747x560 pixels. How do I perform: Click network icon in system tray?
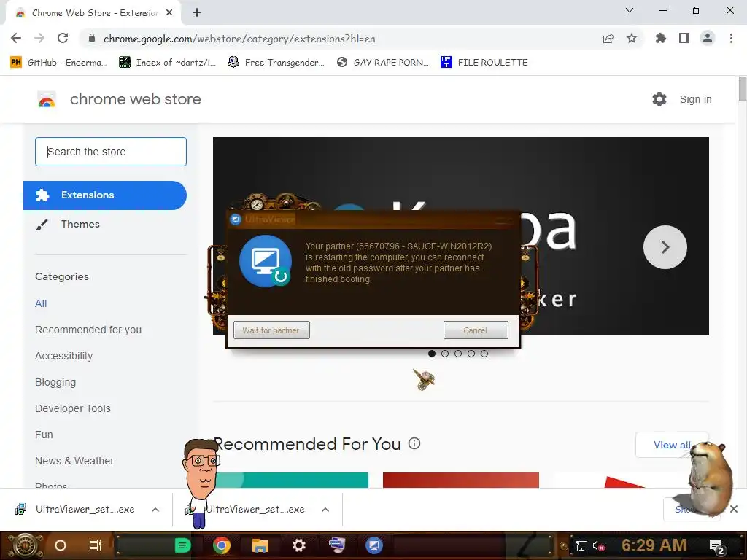581,545
